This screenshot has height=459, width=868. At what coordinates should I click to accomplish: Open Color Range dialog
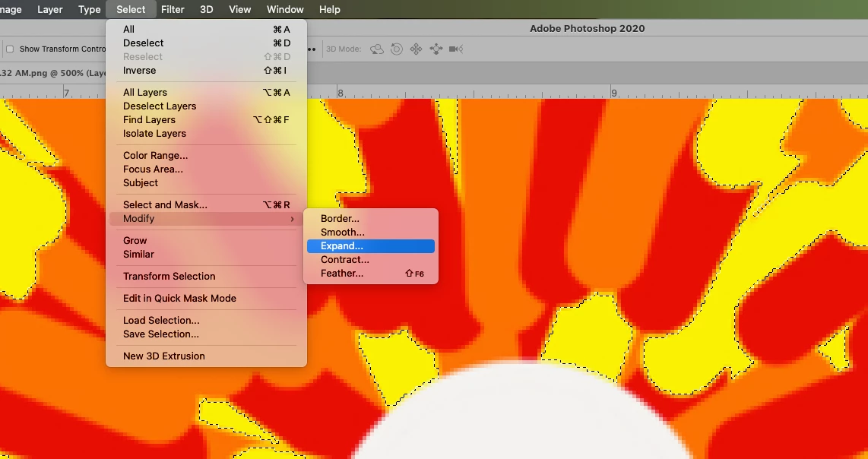pos(206,156)
